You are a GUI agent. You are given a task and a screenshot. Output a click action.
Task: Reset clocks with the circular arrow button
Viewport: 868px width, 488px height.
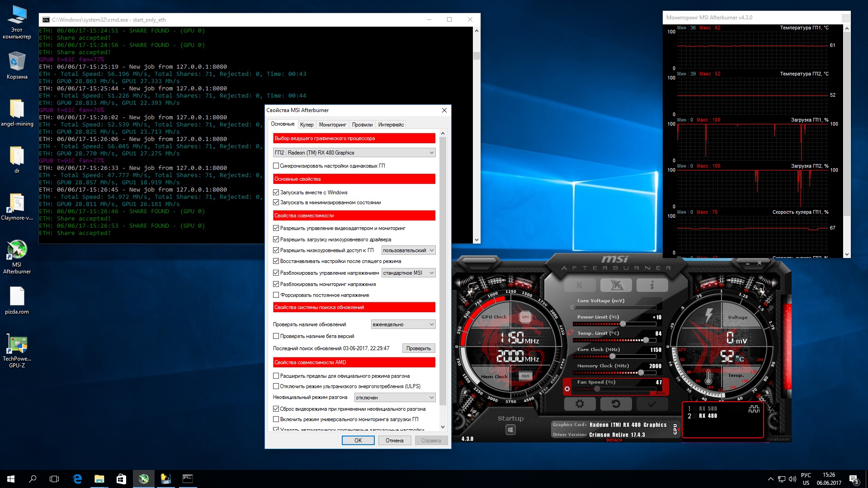(616, 404)
